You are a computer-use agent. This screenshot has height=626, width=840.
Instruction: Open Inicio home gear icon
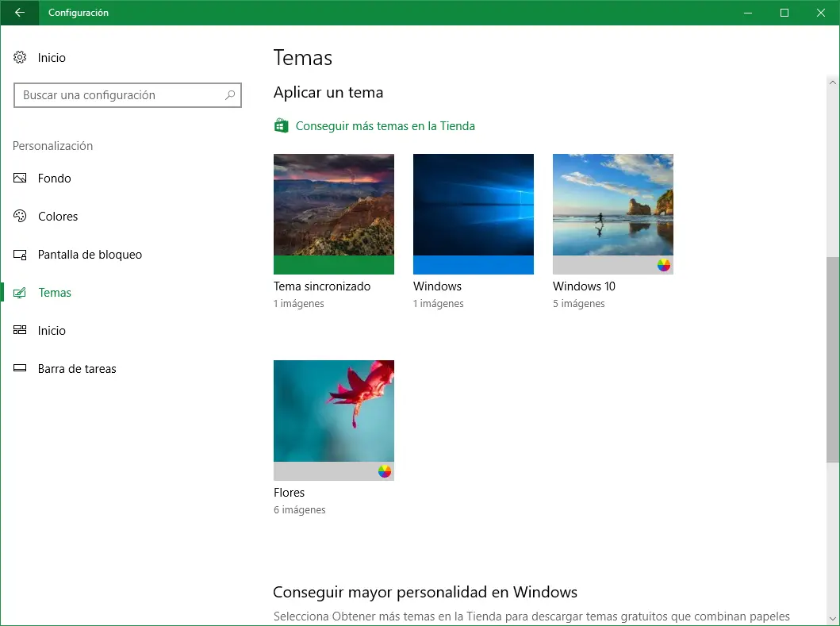pos(20,57)
